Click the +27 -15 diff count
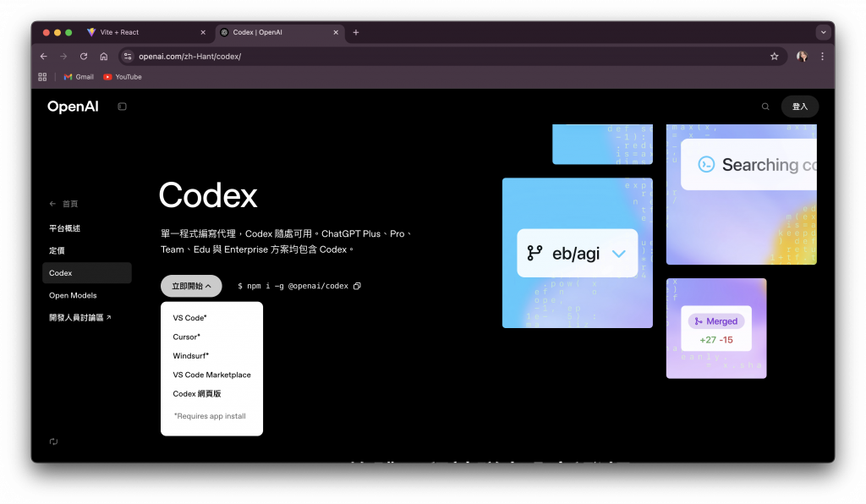Image resolution: width=866 pixels, height=504 pixels. 715,340
